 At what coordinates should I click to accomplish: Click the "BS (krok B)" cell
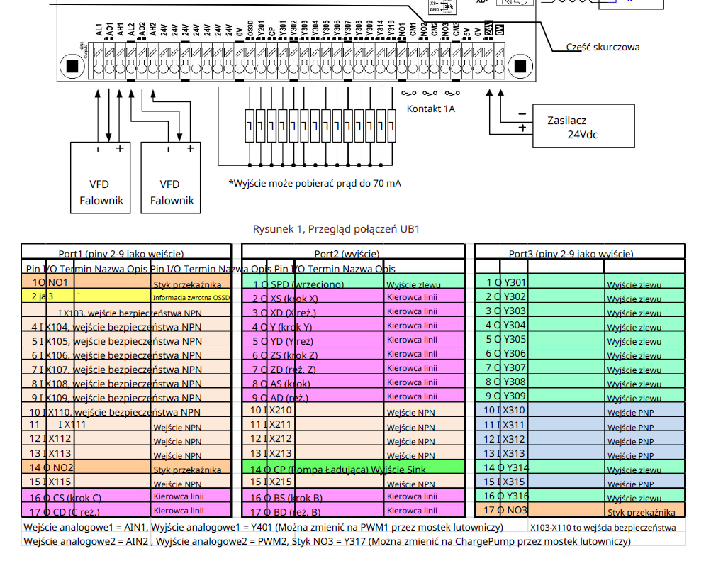[x=298, y=498]
